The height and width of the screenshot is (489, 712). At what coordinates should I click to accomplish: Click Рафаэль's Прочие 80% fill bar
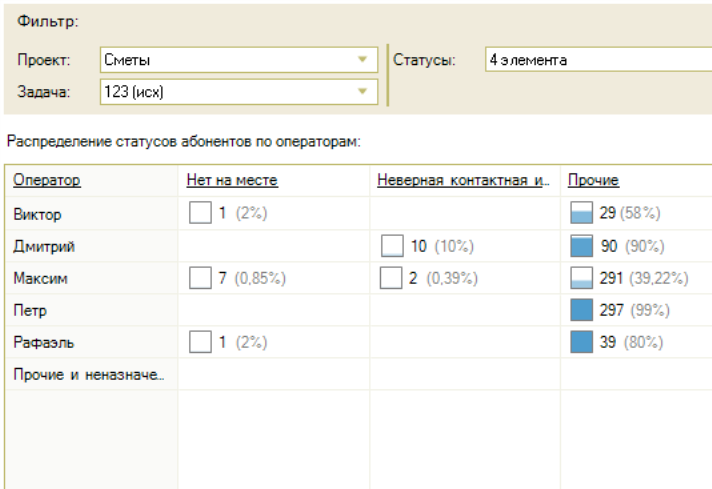tap(581, 342)
